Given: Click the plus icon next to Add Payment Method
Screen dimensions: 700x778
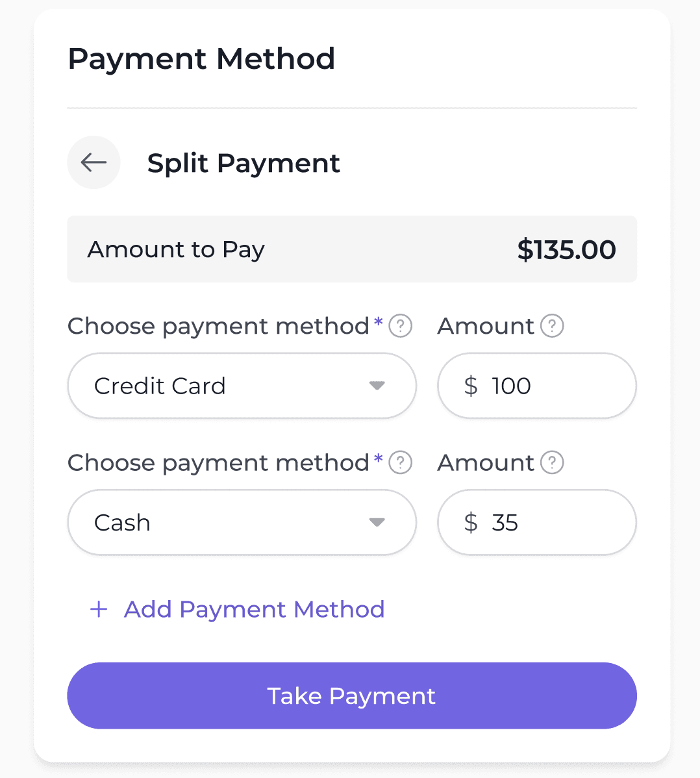Looking at the screenshot, I should pyautogui.click(x=98, y=609).
